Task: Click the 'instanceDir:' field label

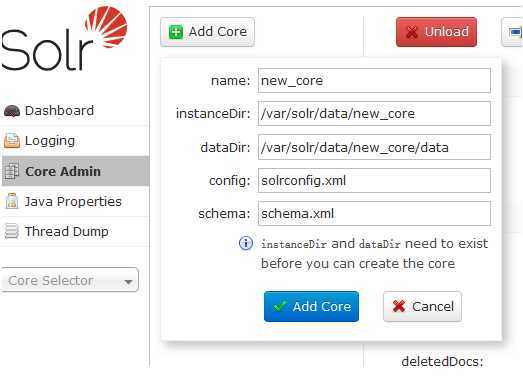Action: click(x=213, y=114)
